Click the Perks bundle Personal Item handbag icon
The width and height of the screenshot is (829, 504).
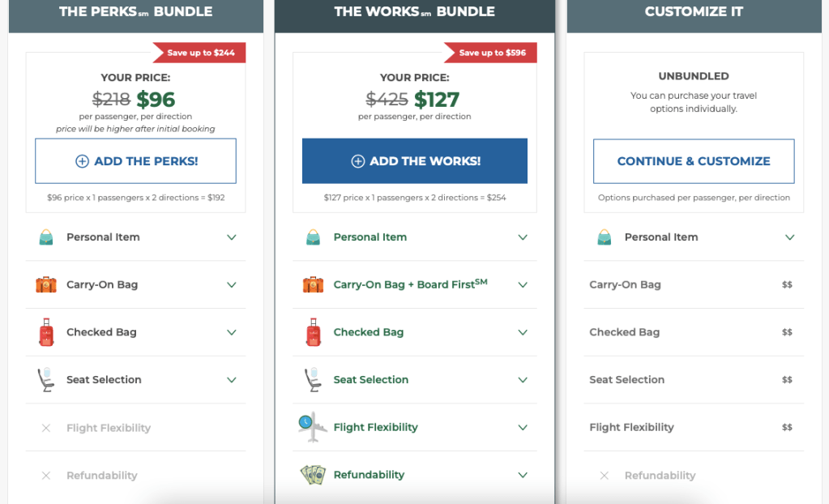46,237
